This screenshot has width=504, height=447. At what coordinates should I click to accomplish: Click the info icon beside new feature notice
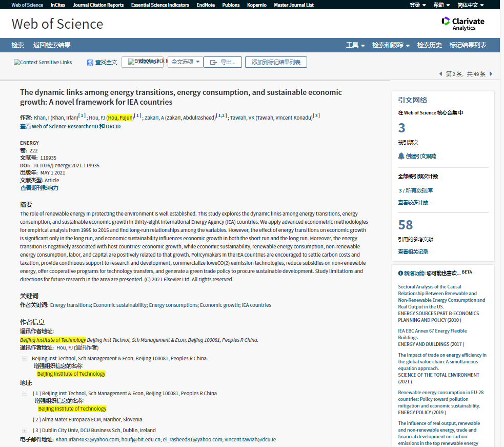coord(400,273)
